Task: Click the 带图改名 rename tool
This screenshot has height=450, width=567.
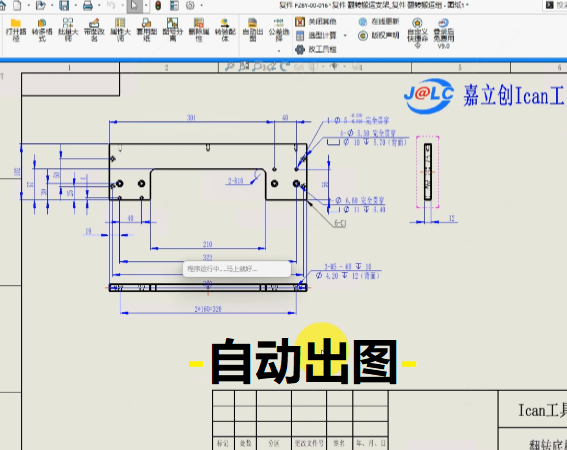Action: coord(94,30)
